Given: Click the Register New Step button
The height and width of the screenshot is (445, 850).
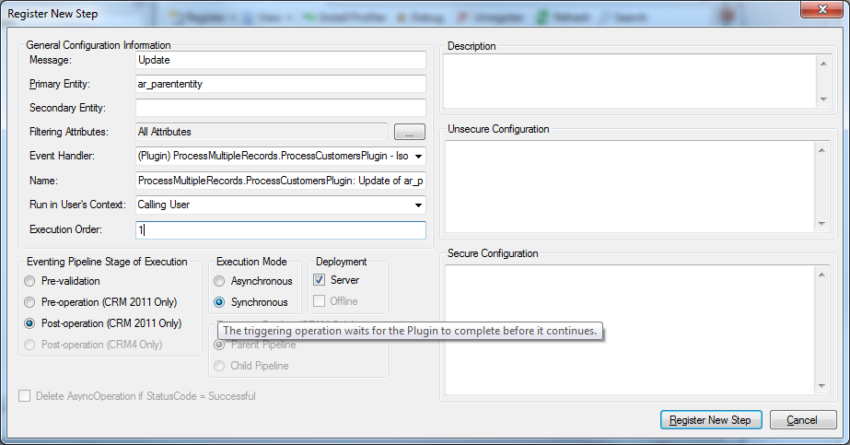Looking at the screenshot, I should [711, 420].
